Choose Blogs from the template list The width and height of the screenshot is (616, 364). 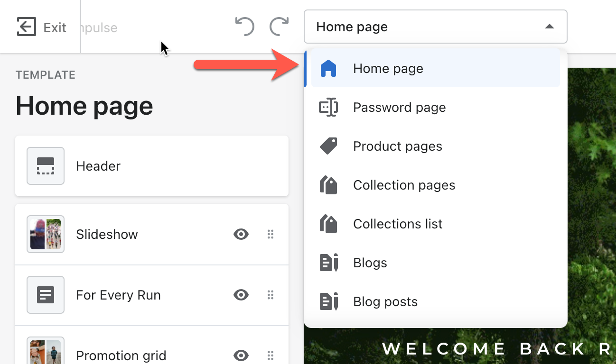tap(436, 263)
